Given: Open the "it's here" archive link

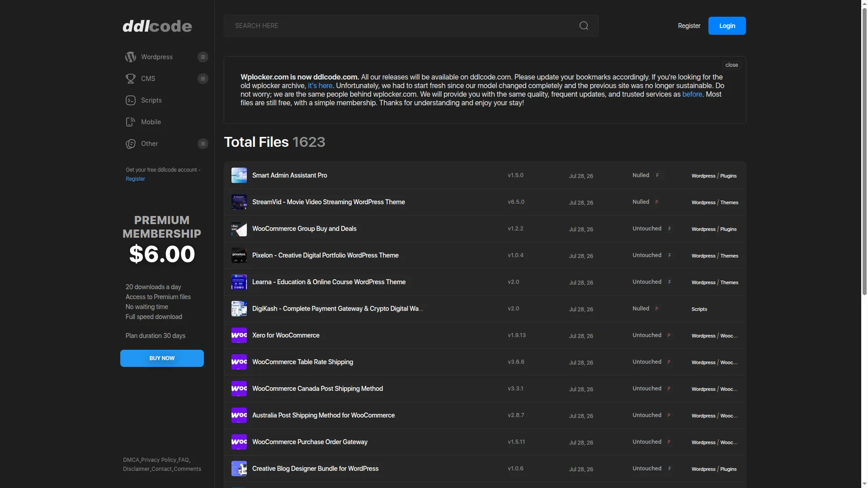Looking at the screenshot, I should coord(320,86).
